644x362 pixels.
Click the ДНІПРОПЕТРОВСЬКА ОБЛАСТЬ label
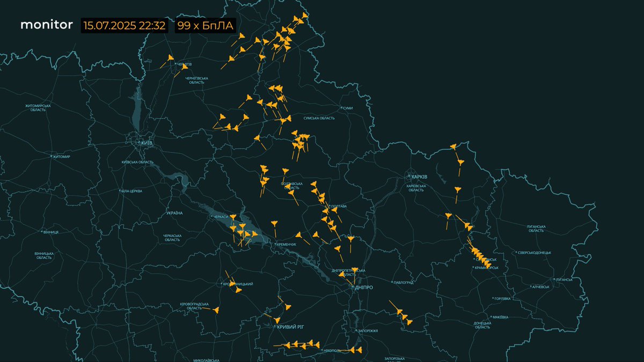click(x=349, y=272)
